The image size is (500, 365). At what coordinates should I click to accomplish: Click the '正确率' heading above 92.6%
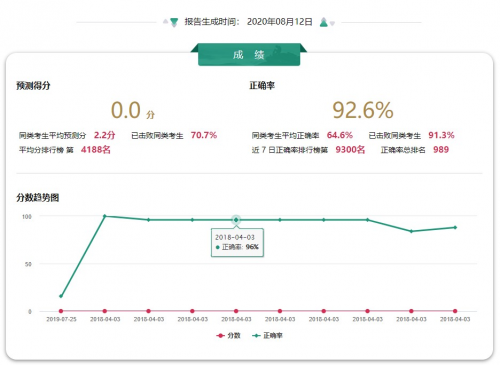[x=262, y=86]
